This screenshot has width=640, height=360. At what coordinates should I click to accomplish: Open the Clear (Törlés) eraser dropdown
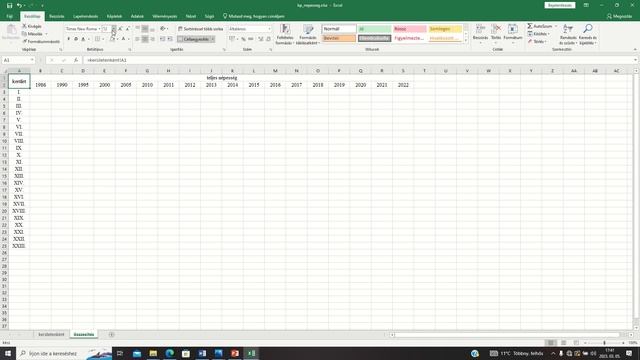pyautogui.click(x=536, y=41)
